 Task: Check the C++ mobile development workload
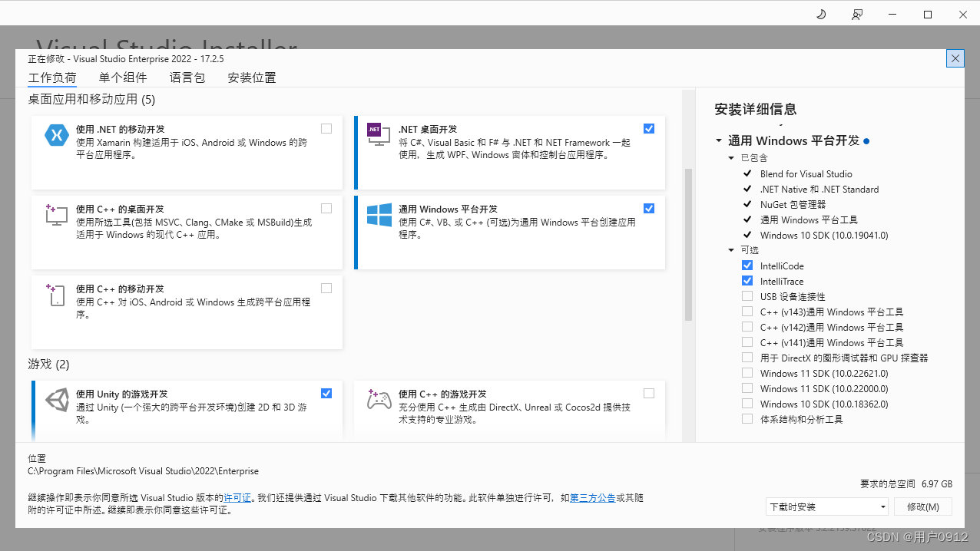pos(326,289)
